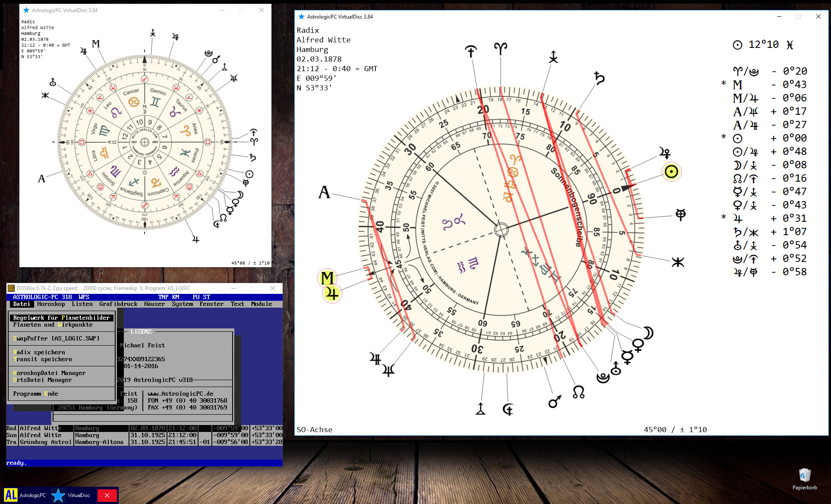831x504 pixels.
Task: Open the Listen menu
Action: (82, 304)
